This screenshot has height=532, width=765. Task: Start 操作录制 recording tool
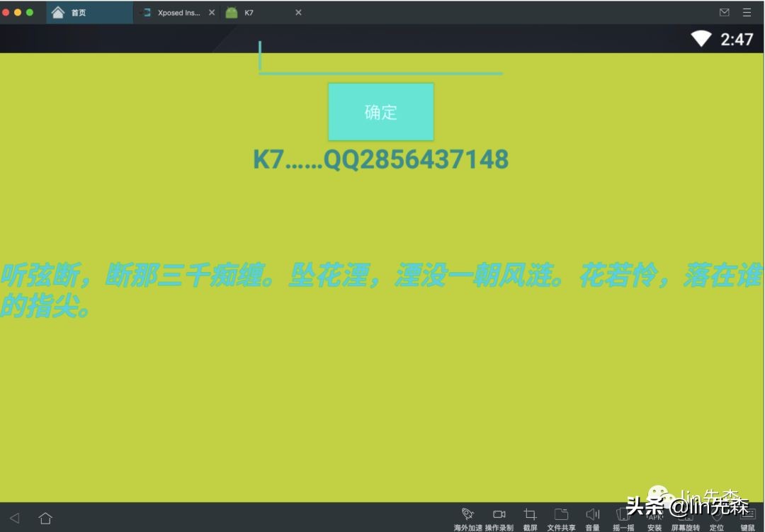coord(499,519)
